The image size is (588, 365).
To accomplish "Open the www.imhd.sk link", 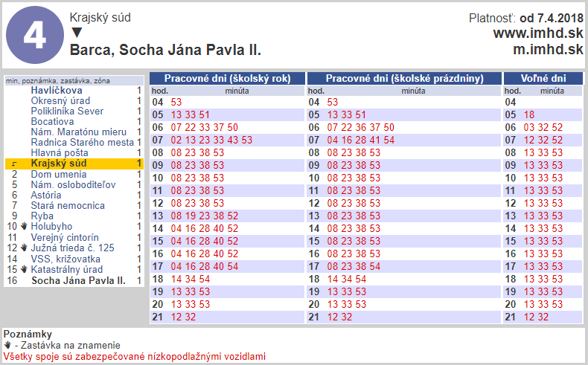I will [x=537, y=33].
